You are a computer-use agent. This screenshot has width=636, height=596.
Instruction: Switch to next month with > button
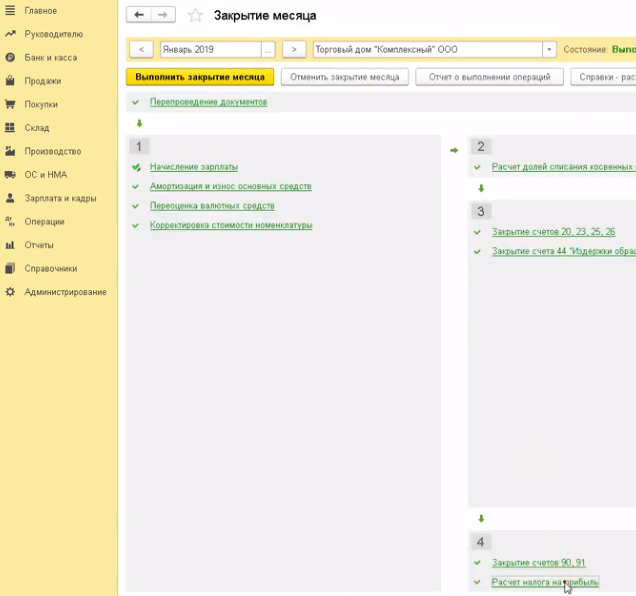coord(294,49)
